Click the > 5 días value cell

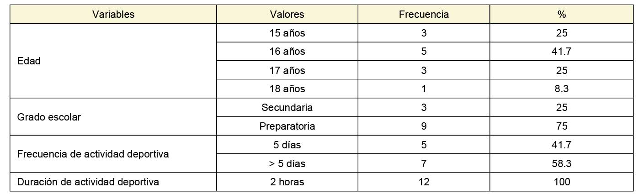287,163
